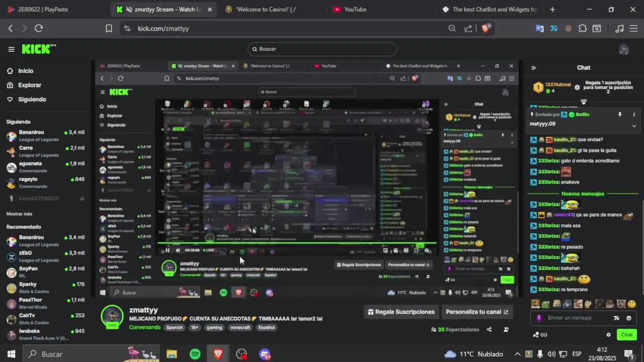This screenshot has width=644, height=362.
Task: Click the Brave Shields icon
Action: pos(486,29)
